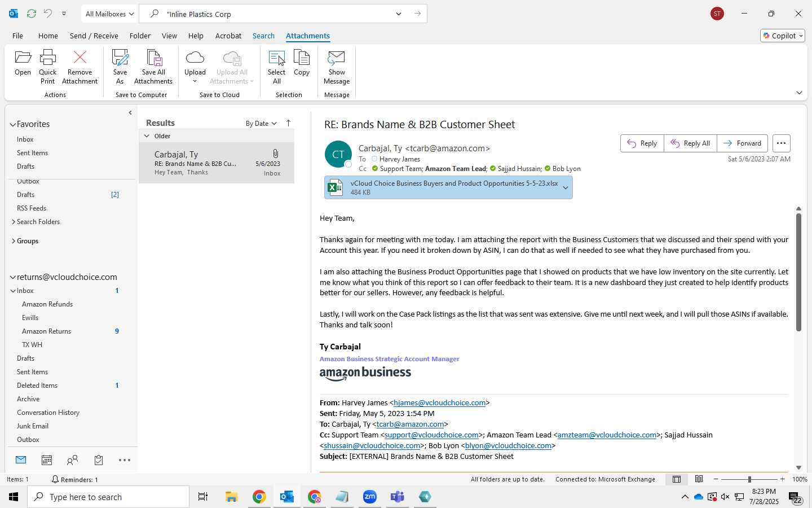Click the message body vertical scrollbar
This screenshot has height=508, width=812.
click(798, 272)
